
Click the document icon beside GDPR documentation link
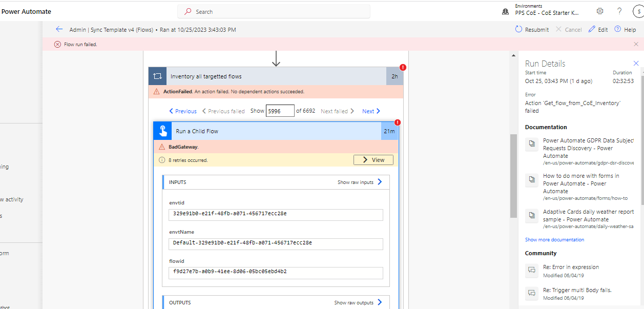point(531,144)
